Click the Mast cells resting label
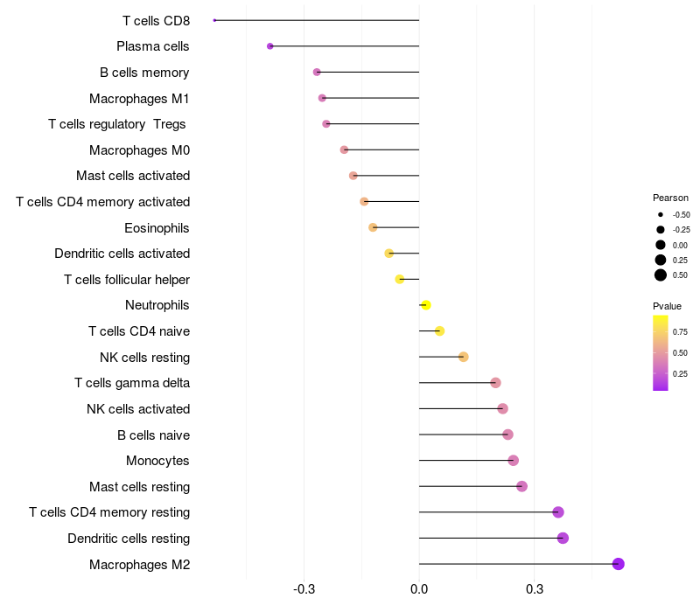 coord(140,487)
